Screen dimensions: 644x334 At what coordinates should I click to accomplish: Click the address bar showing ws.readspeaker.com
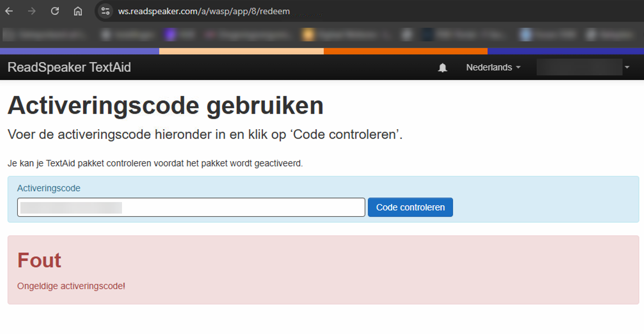pos(204,11)
